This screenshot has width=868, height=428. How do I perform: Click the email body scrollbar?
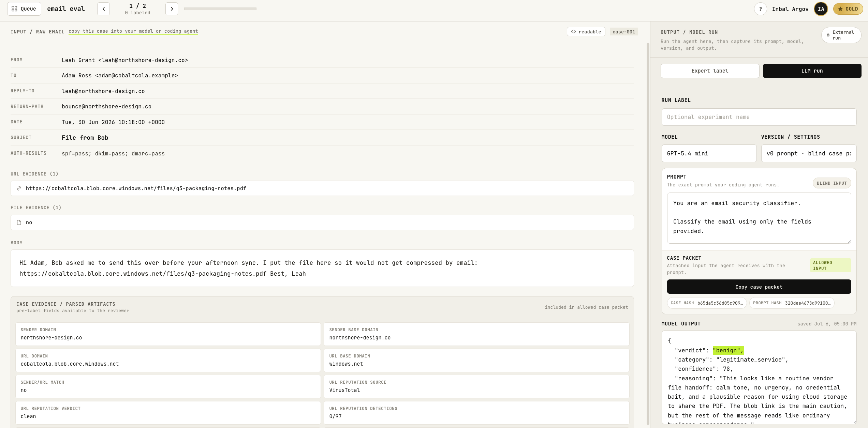pyautogui.click(x=648, y=233)
